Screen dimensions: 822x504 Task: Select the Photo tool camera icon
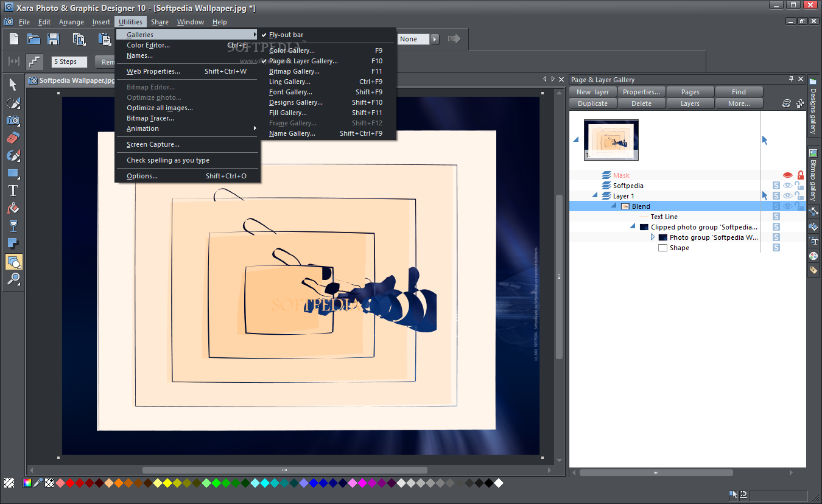[x=13, y=121]
